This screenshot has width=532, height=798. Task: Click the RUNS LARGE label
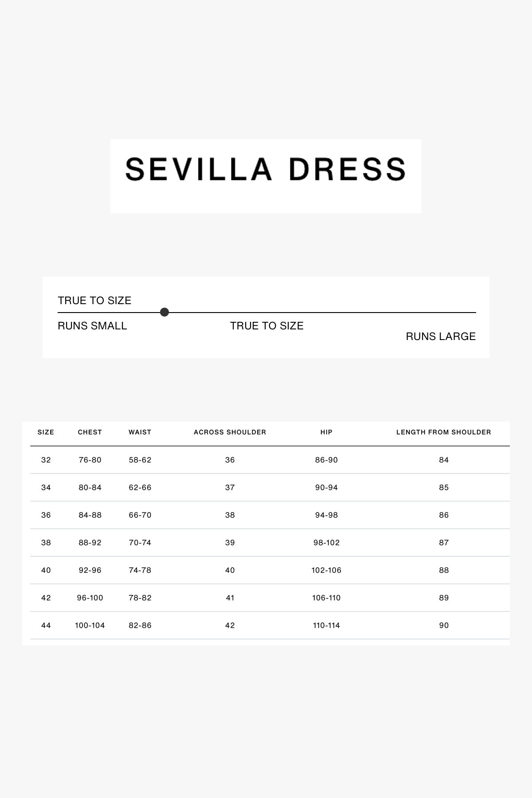pos(441,336)
